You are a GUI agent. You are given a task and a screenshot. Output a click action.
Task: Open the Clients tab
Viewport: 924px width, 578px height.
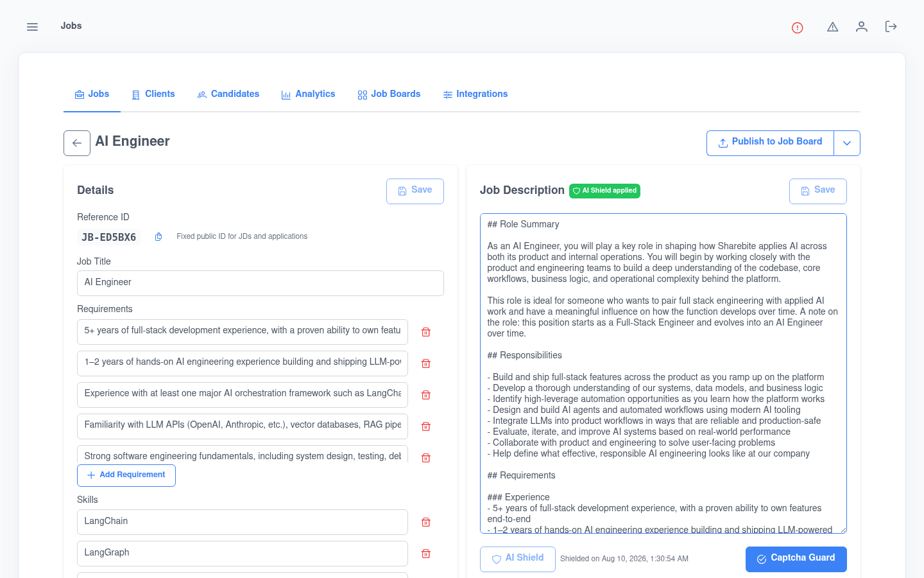153,94
